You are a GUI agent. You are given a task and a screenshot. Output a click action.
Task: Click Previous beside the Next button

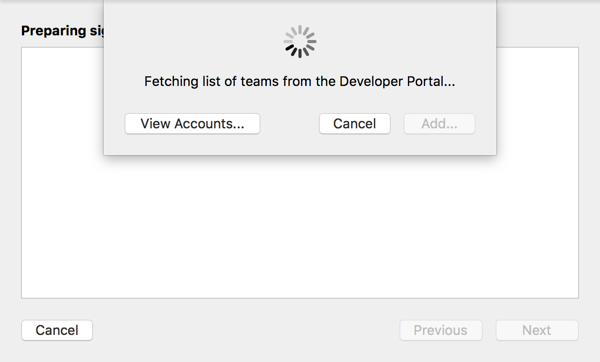441,330
